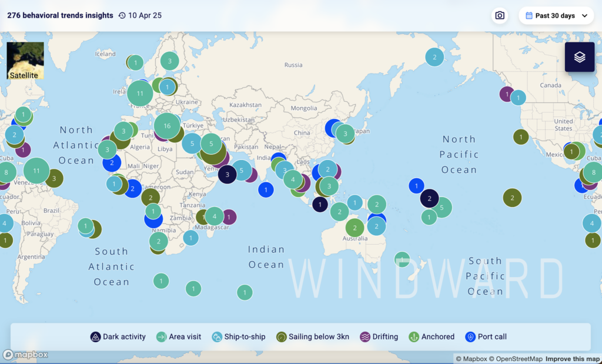Select the Sailing 3 cluster east of Venezuela

click(x=54, y=179)
